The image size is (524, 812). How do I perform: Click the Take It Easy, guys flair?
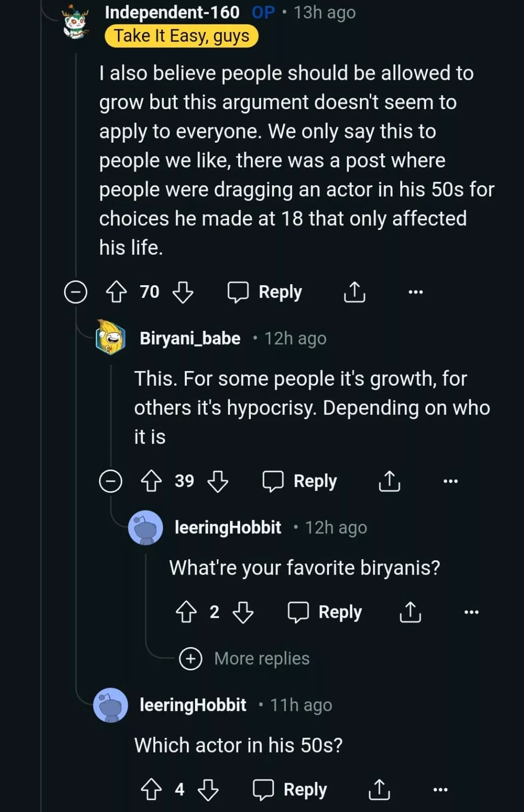click(181, 36)
